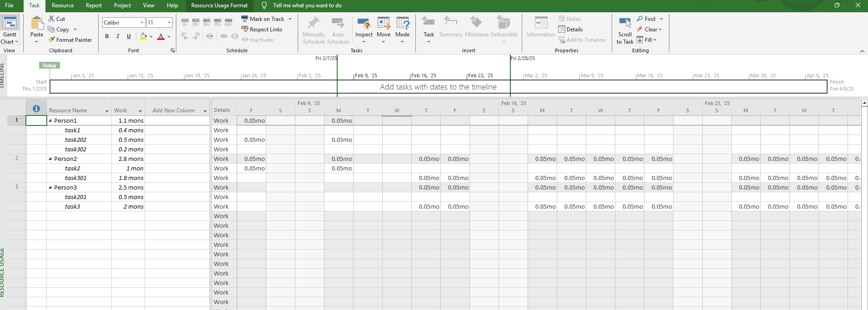Image resolution: width=868 pixels, height=310 pixels.
Task: Open the Move task tool
Action: (x=384, y=30)
